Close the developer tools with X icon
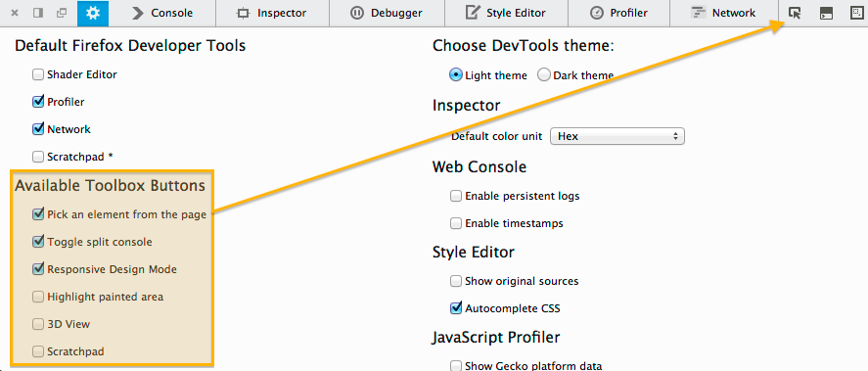The height and width of the screenshot is (371, 868). [15, 13]
